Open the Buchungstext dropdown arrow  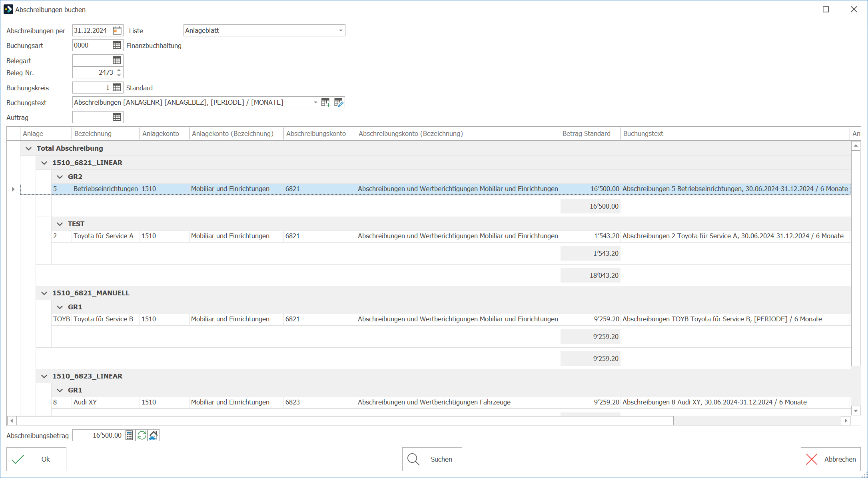(x=315, y=102)
